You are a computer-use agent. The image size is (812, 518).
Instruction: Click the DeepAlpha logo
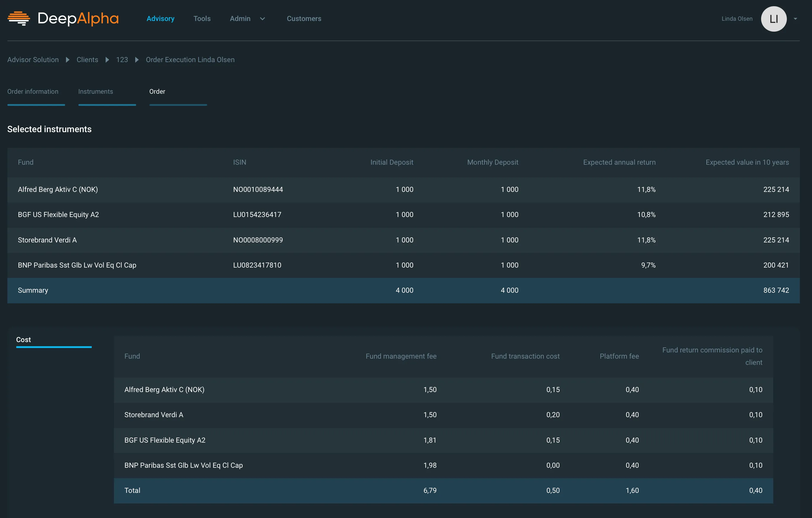(63, 19)
